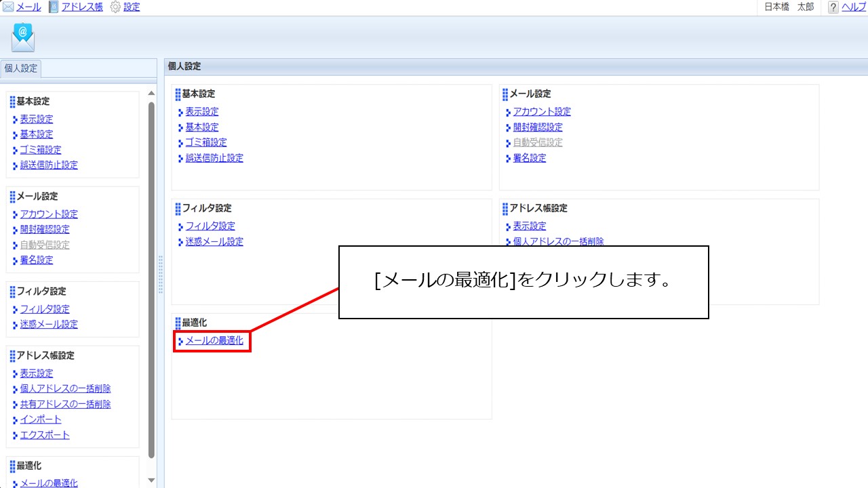Select the 個人設定 tab in sidebar
This screenshot has width=868, height=488.
[21, 68]
